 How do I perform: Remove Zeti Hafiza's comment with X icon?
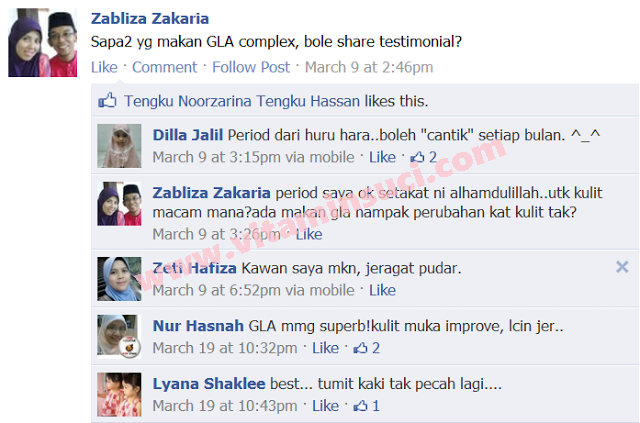click(622, 267)
